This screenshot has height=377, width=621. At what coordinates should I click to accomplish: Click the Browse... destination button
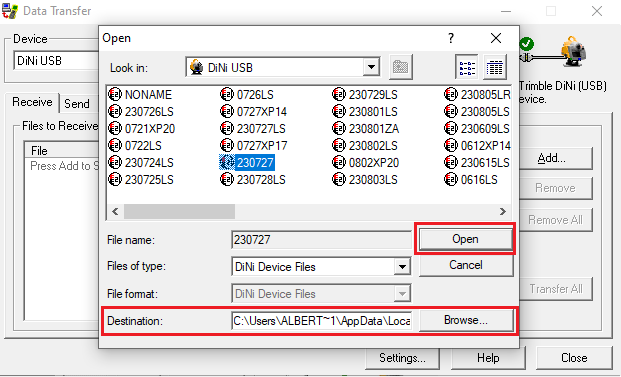tap(466, 320)
